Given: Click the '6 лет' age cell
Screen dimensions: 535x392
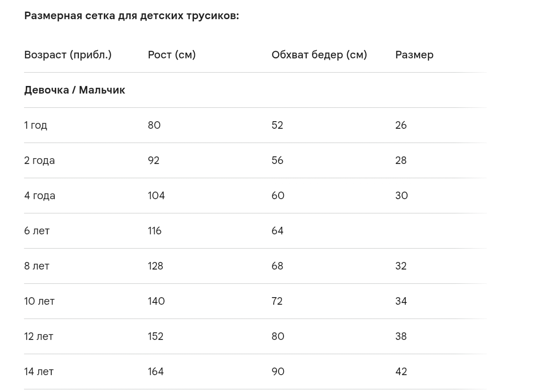Looking at the screenshot, I should [37, 231].
